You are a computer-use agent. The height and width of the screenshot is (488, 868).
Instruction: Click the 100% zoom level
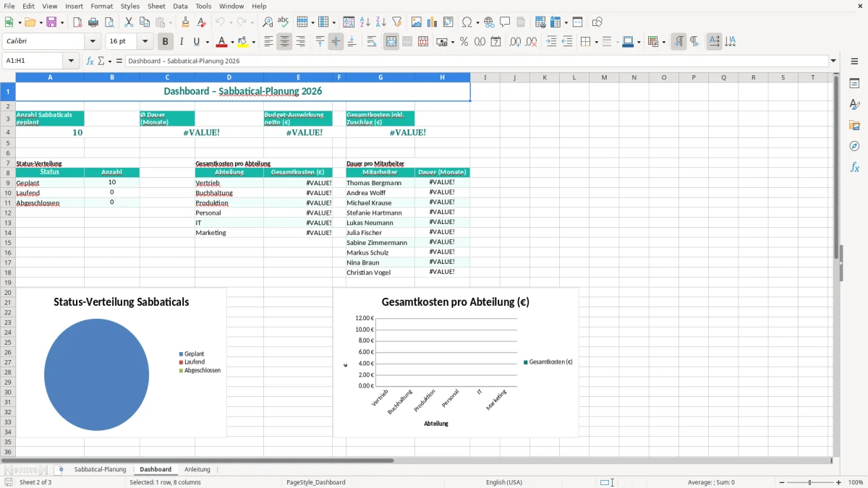point(855,482)
